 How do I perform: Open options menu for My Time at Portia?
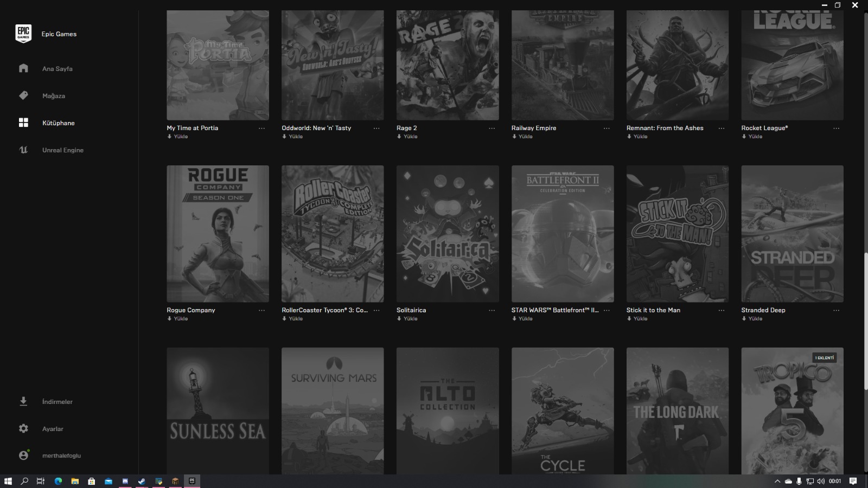pos(262,129)
